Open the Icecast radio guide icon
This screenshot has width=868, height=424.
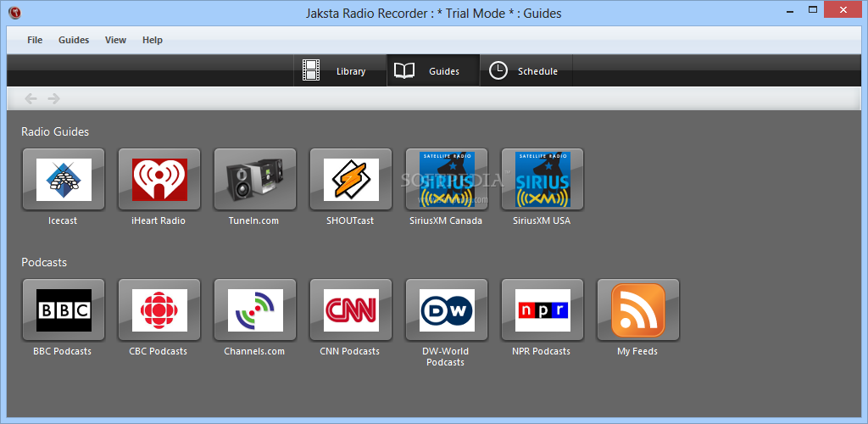tap(63, 179)
